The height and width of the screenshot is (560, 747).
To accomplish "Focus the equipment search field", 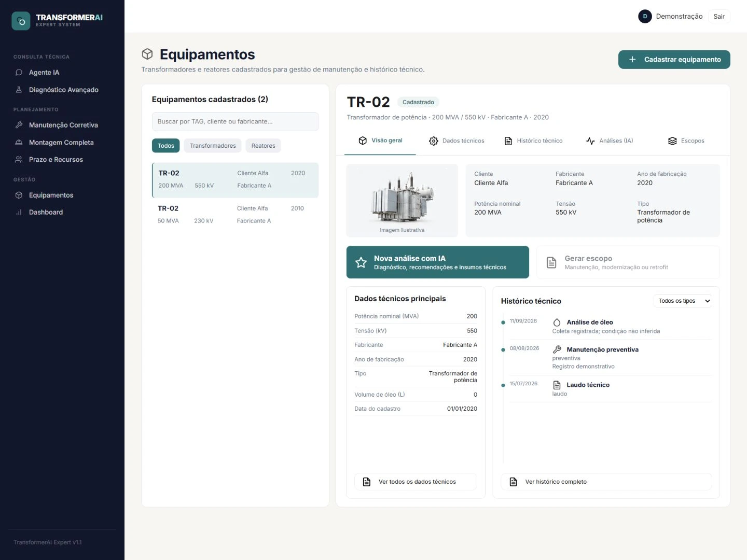I will (x=235, y=121).
